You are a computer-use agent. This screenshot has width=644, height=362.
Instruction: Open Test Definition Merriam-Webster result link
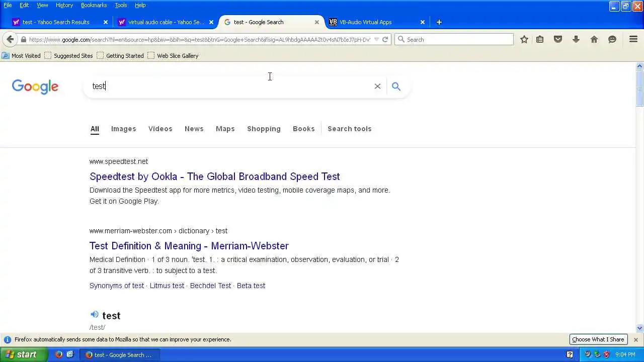coord(189,246)
